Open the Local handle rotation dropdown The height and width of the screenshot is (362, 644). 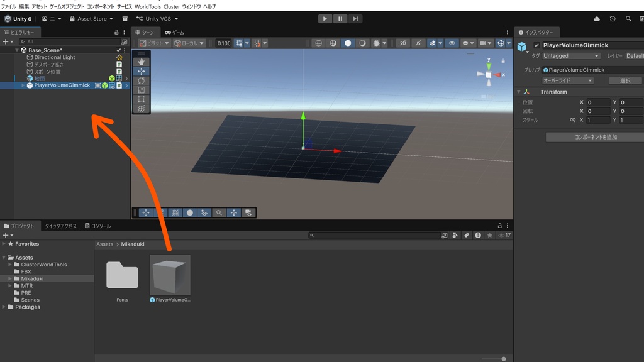(189, 43)
